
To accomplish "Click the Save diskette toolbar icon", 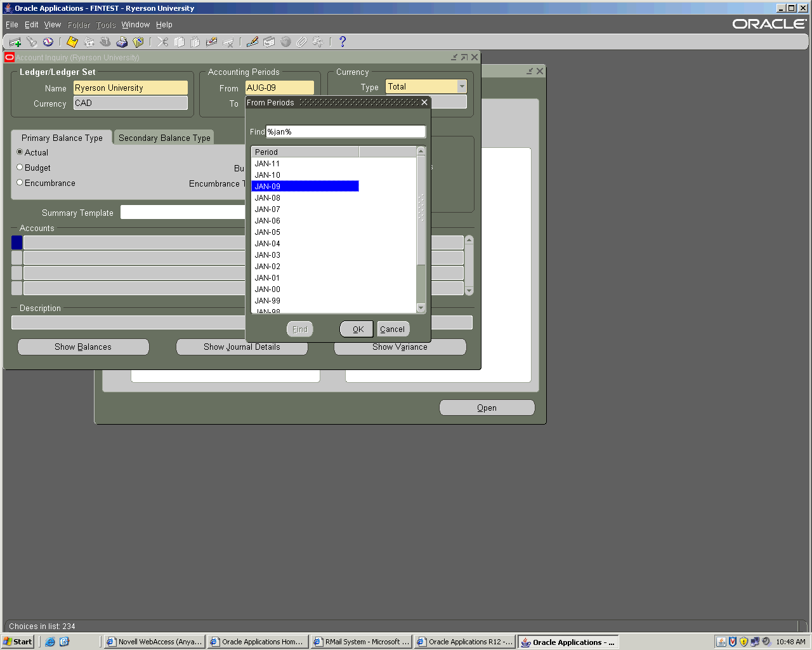I will (72, 42).
